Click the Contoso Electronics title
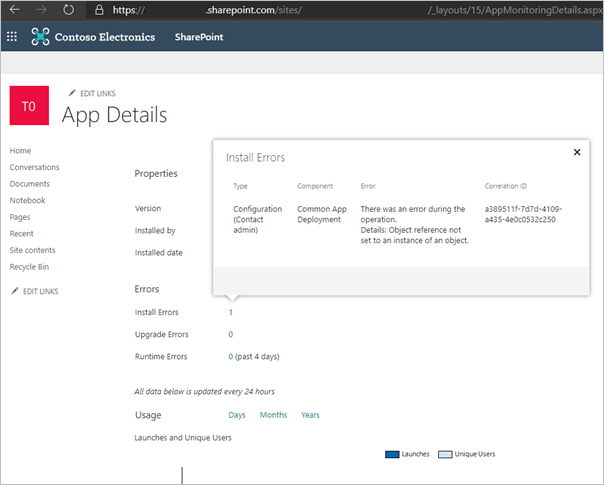This screenshot has width=604, height=485. click(105, 37)
